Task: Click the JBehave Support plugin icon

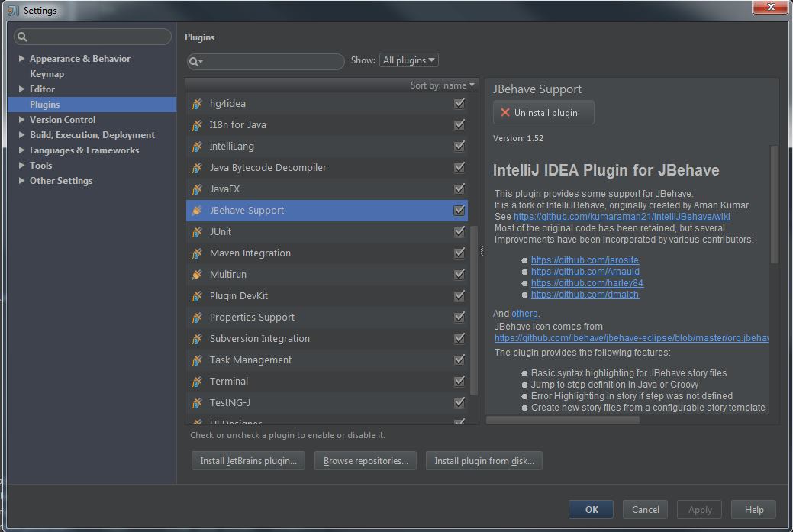Action: 197,211
